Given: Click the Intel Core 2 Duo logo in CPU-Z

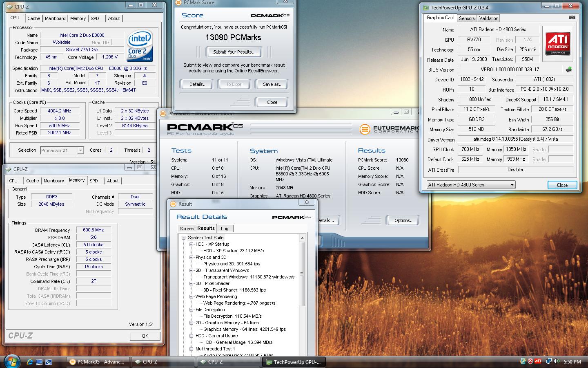Looking at the screenshot, I should [140, 46].
